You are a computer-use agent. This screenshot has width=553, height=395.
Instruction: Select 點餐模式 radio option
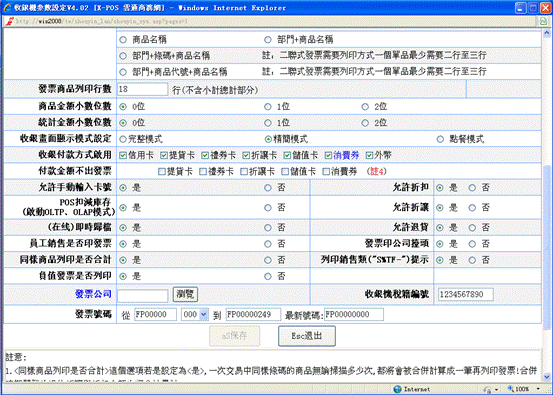click(440, 139)
